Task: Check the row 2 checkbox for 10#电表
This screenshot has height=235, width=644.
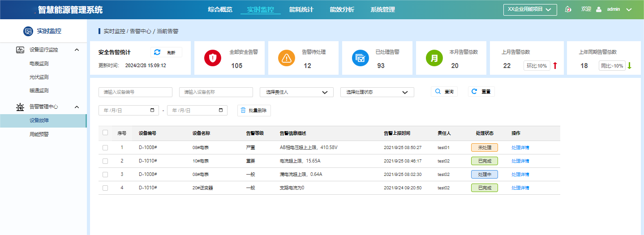Action: pos(105,161)
